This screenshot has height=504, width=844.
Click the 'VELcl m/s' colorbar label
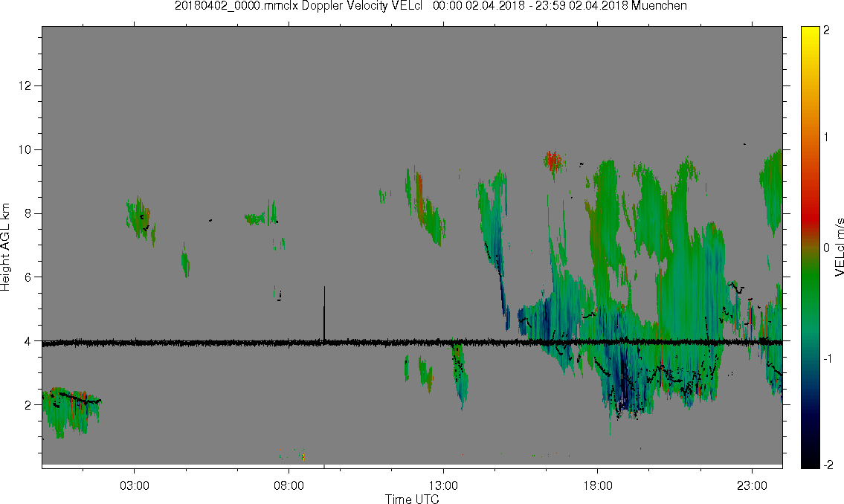click(839, 248)
